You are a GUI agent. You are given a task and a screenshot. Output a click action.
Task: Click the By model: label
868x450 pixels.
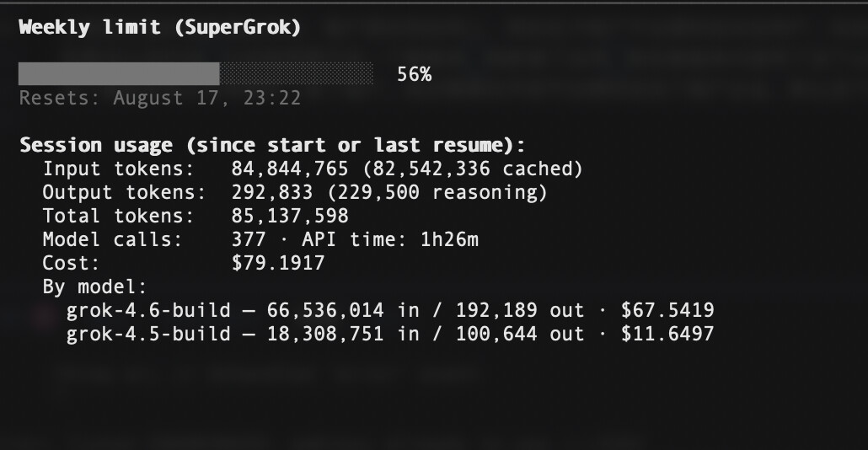click(x=94, y=287)
